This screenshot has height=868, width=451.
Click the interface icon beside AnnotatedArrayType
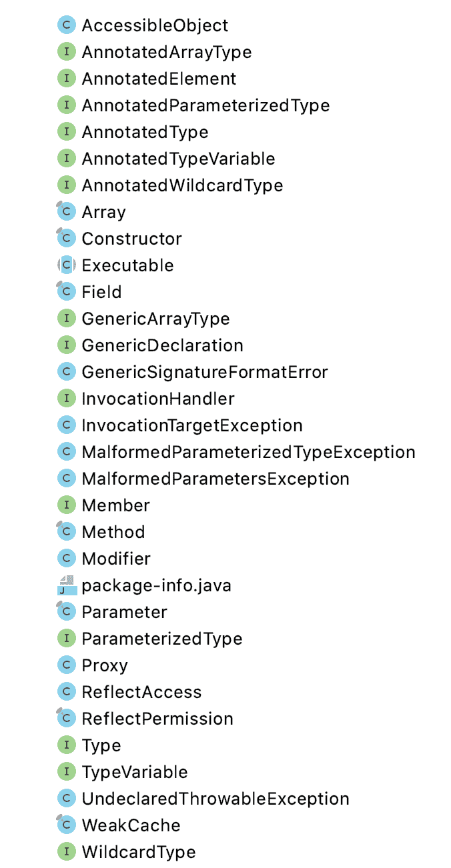[x=65, y=52]
